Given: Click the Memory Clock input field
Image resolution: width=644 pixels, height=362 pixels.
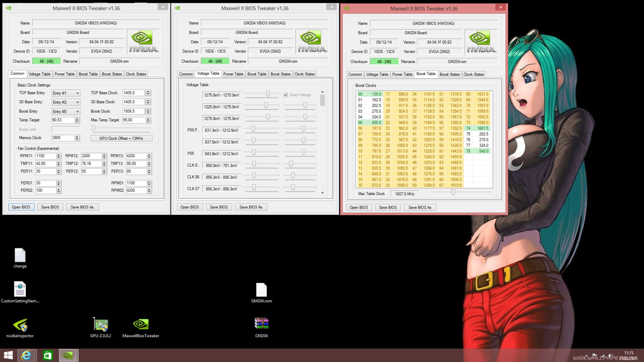Looking at the screenshot, I should pos(63,138).
